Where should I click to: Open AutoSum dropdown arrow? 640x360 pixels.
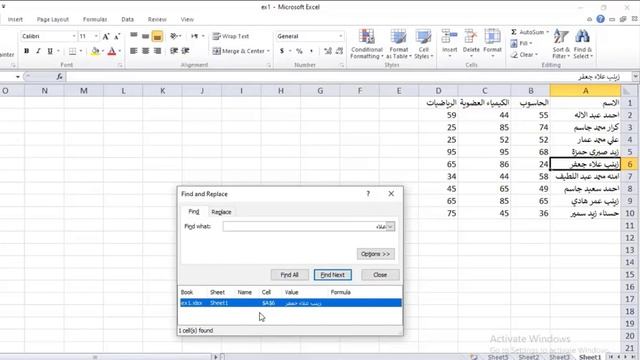coord(547,32)
